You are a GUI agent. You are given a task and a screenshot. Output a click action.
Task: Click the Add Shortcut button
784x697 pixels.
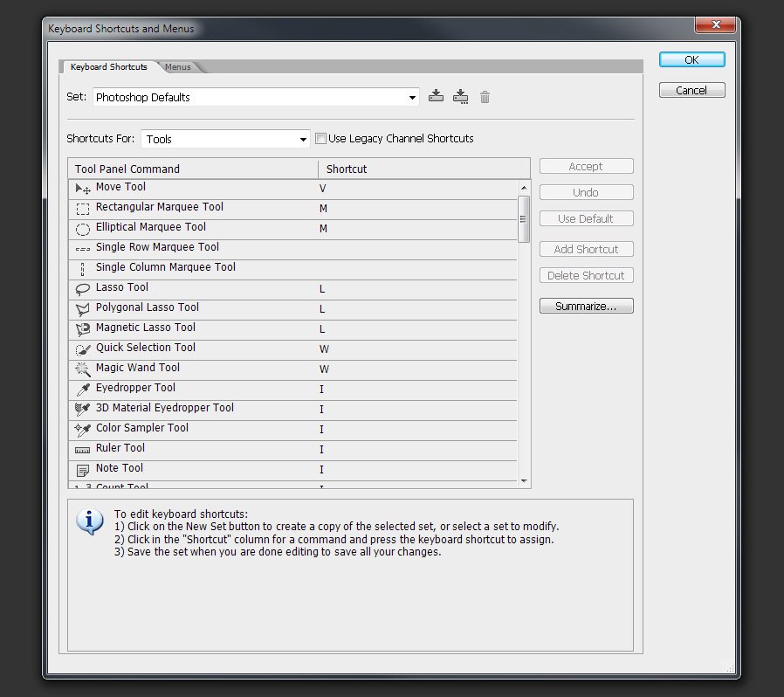click(587, 249)
